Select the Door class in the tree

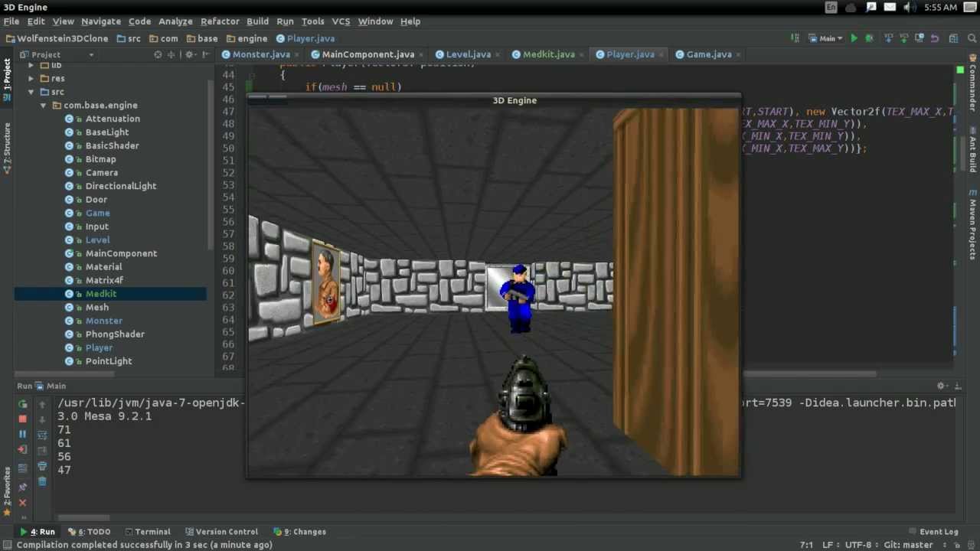(x=96, y=199)
